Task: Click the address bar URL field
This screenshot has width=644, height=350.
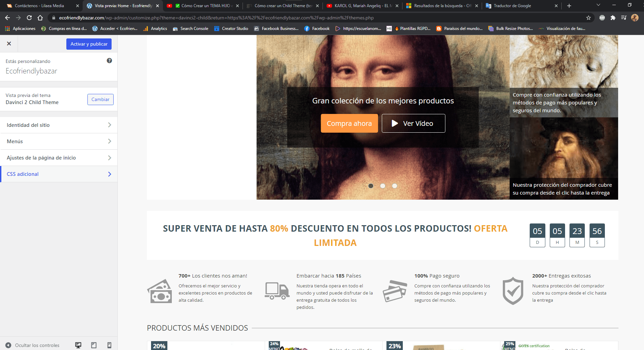Action: point(316,18)
